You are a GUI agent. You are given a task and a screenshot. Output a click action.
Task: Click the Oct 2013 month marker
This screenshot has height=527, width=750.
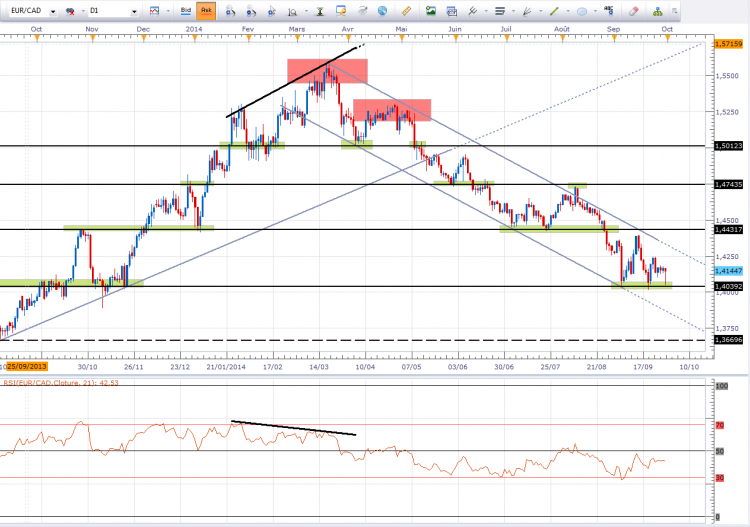click(x=36, y=29)
